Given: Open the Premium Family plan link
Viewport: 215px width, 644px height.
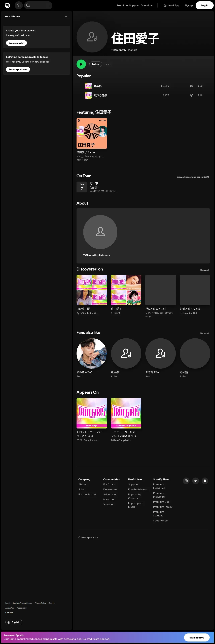Looking at the screenshot, I should pos(163,507).
